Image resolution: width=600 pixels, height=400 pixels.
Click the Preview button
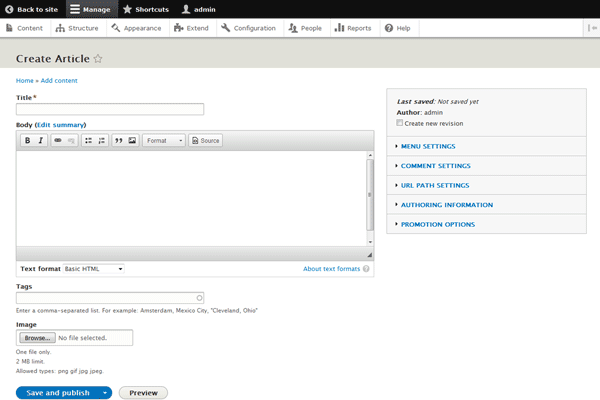pyautogui.click(x=143, y=393)
